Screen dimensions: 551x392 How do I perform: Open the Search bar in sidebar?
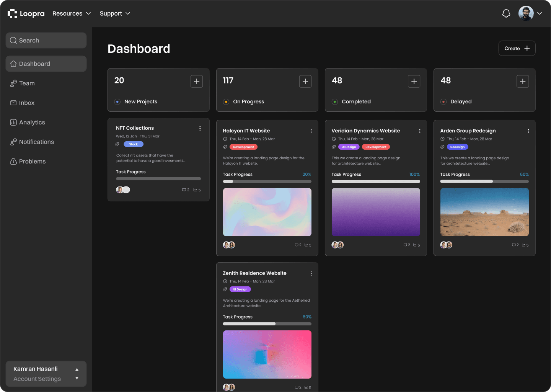pos(46,40)
